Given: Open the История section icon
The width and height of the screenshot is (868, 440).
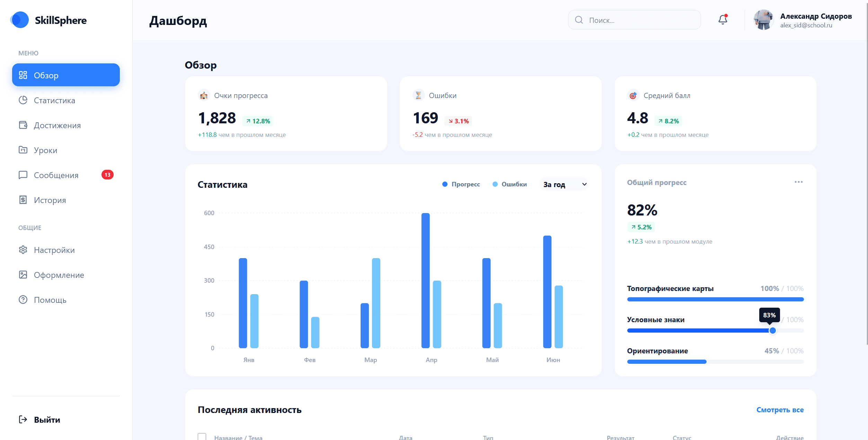Looking at the screenshot, I should point(23,200).
